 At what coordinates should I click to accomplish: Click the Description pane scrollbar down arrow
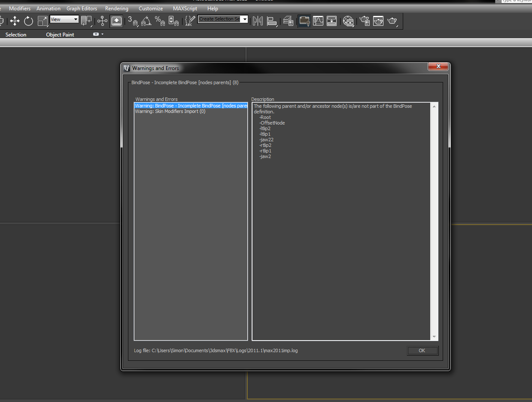pos(434,337)
